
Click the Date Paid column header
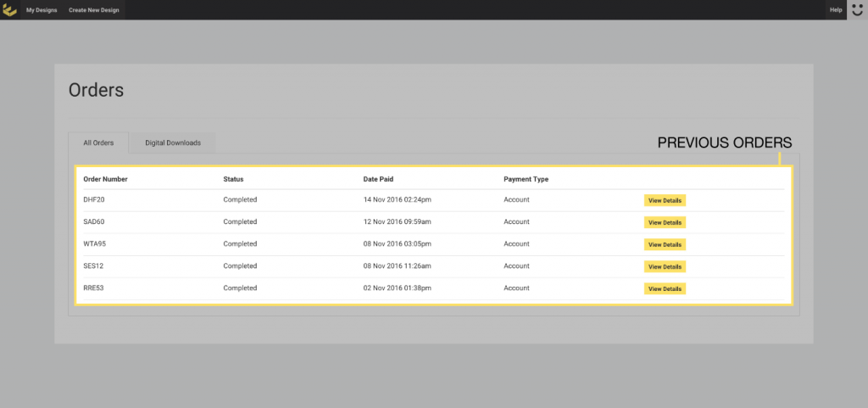[378, 179]
